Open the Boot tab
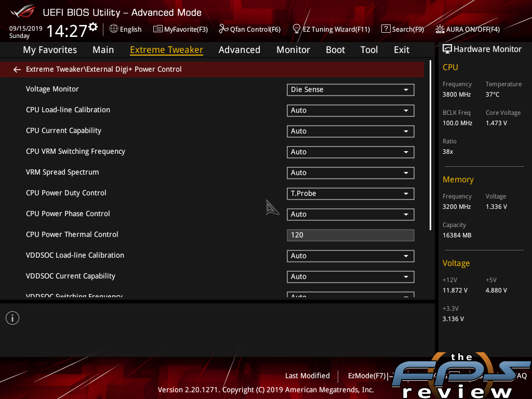Image resolution: width=532 pixels, height=399 pixels. pyautogui.click(x=335, y=50)
